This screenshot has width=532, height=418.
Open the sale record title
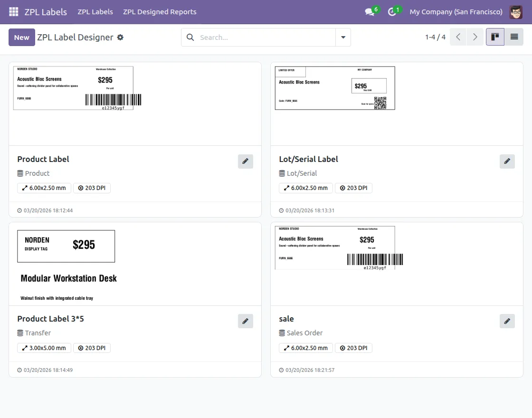click(286, 319)
